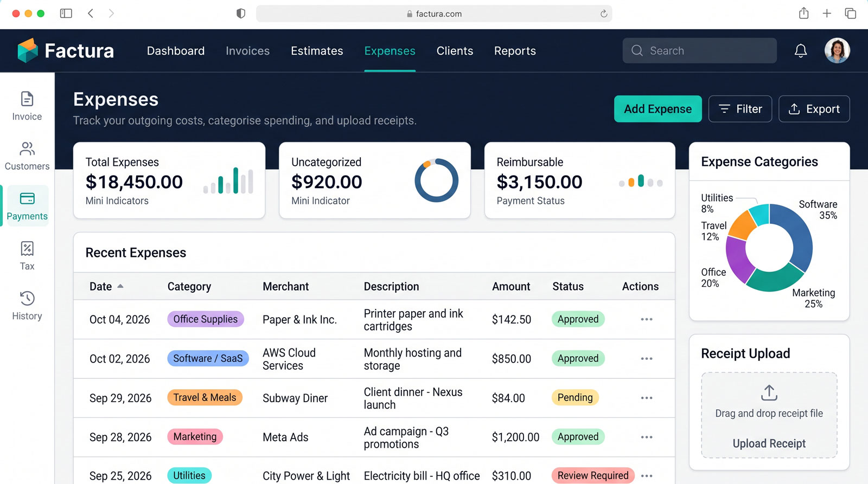This screenshot has height=484, width=868.
Task: Focus the Search field
Action: click(x=700, y=51)
